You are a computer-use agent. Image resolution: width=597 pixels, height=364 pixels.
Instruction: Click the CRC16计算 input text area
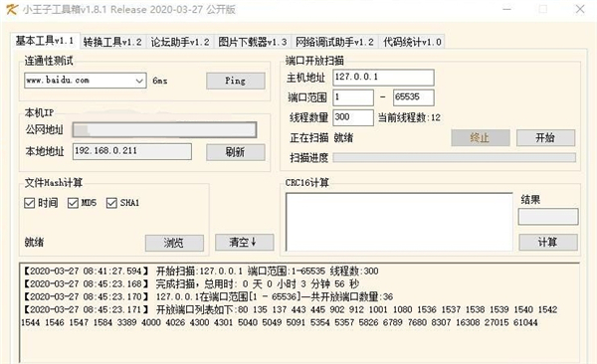(x=399, y=222)
